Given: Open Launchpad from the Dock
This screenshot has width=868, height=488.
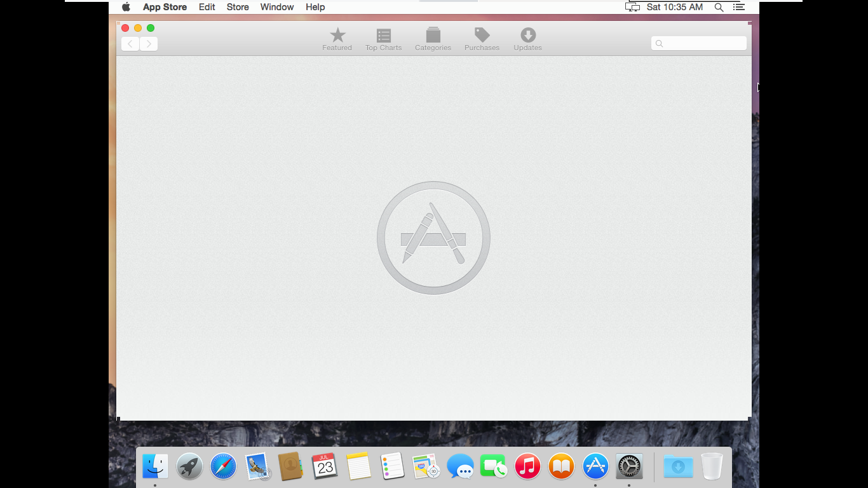Looking at the screenshot, I should click(189, 466).
